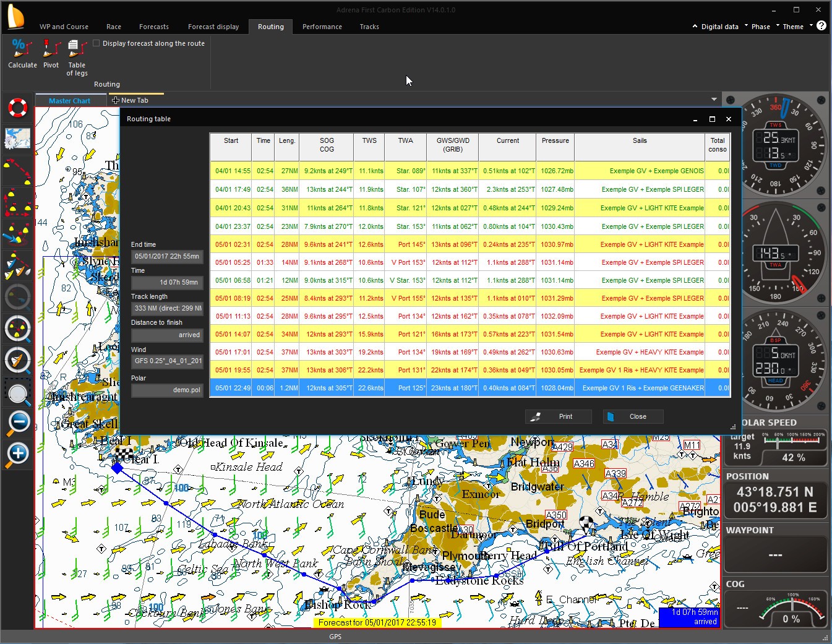Enable Display forecast along the route
This screenshot has height=644, width=832.
coord(96,43)
